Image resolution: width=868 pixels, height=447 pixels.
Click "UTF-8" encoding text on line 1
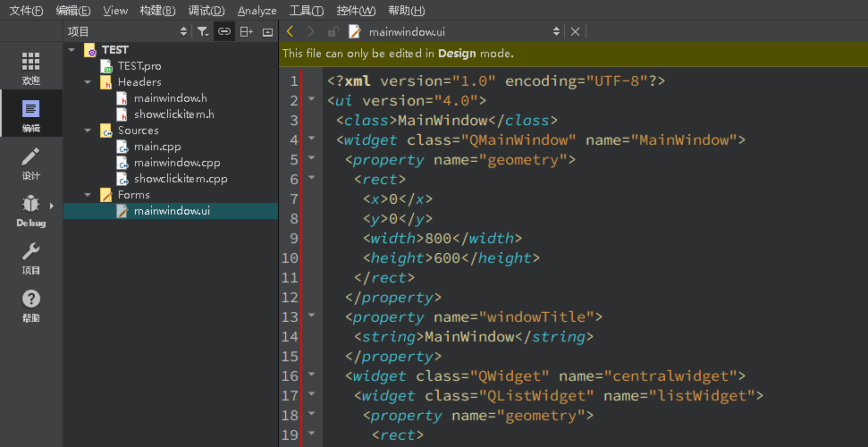[617, 80]
